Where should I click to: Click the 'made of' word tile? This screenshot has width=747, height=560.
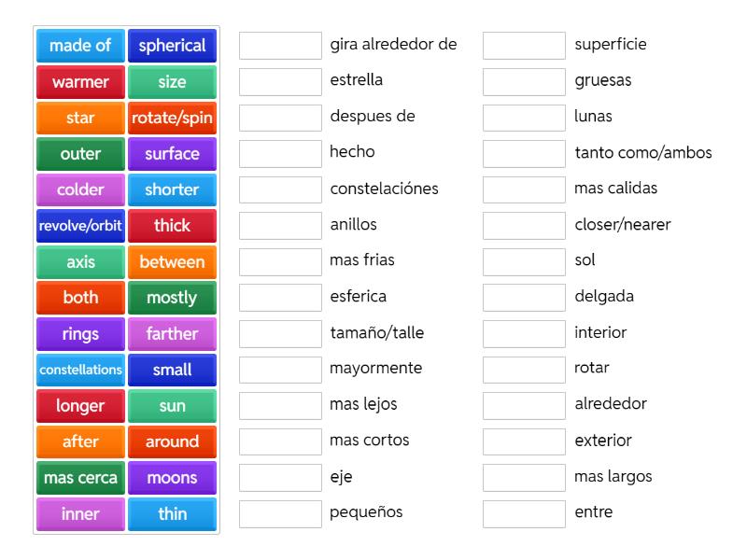80,46
